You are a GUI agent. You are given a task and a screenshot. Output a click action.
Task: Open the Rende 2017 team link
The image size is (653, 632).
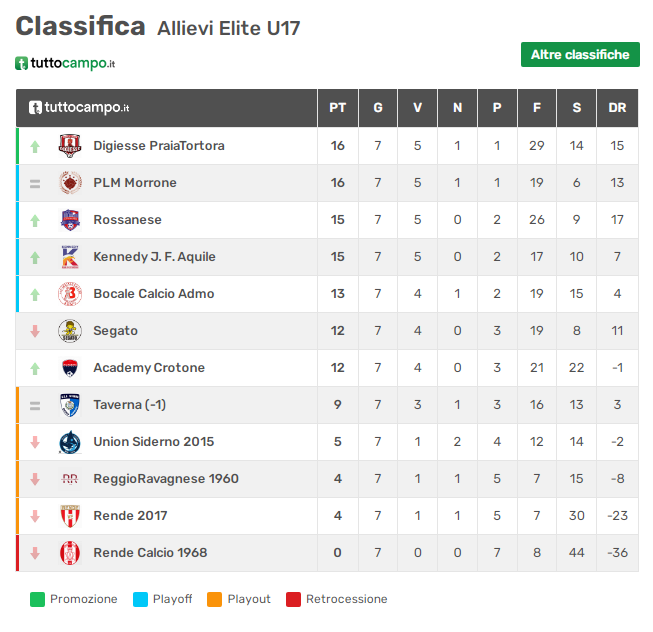(130, 516)
